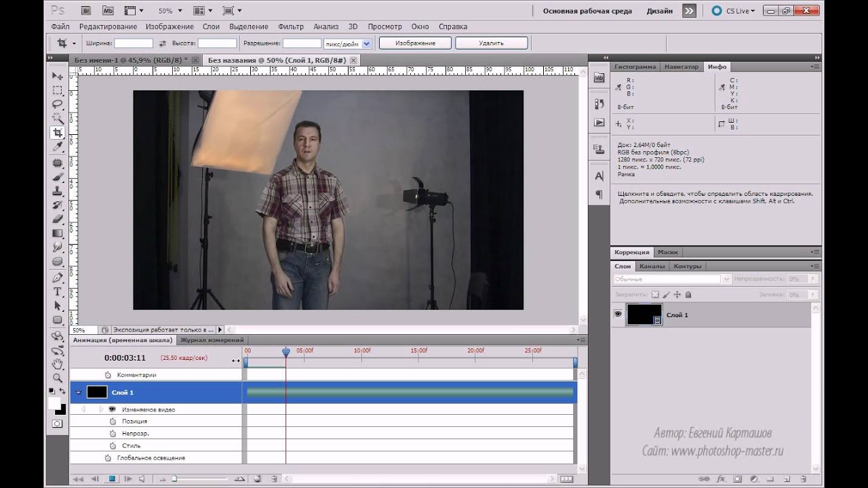Screen dimensions: 868x488
Task: Enable stopwatch for Непрозр.
Action: tap(113, 434)
